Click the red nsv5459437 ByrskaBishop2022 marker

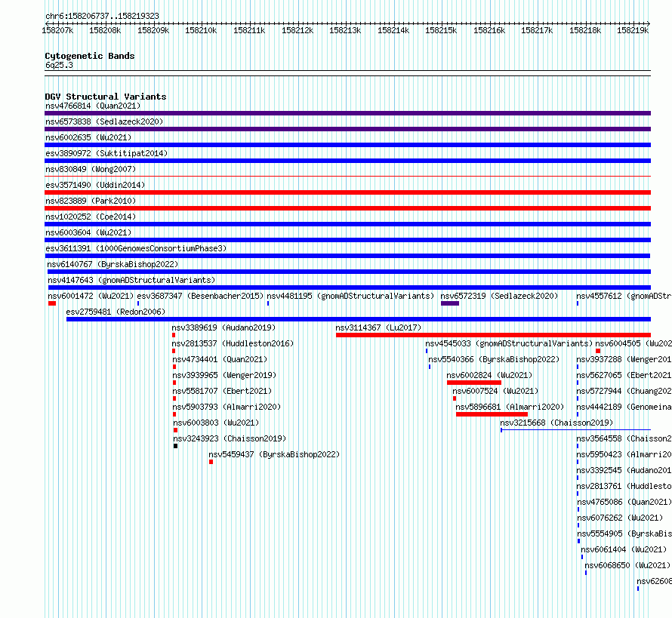[x=211, y=462]
